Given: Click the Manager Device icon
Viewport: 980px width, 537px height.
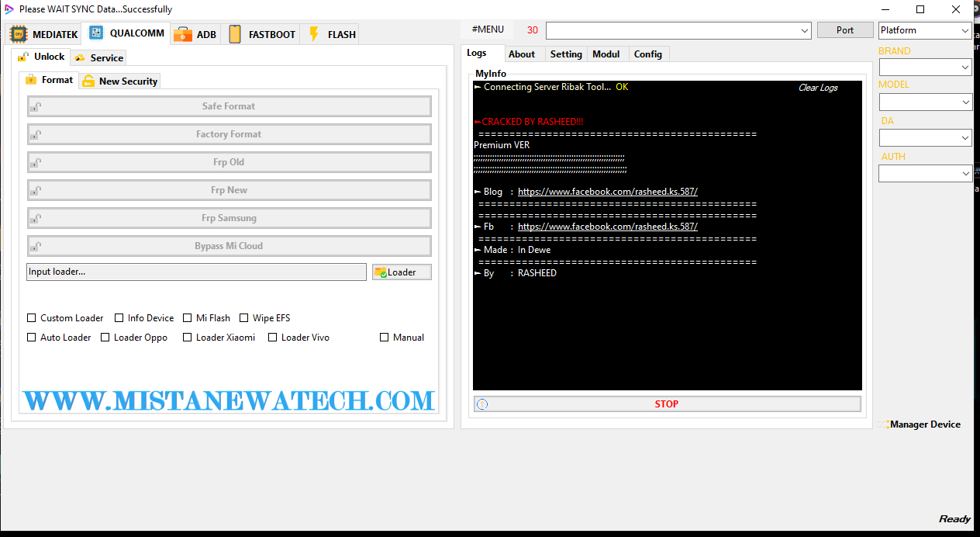Looking at the screenshot, I should point(884,424).
